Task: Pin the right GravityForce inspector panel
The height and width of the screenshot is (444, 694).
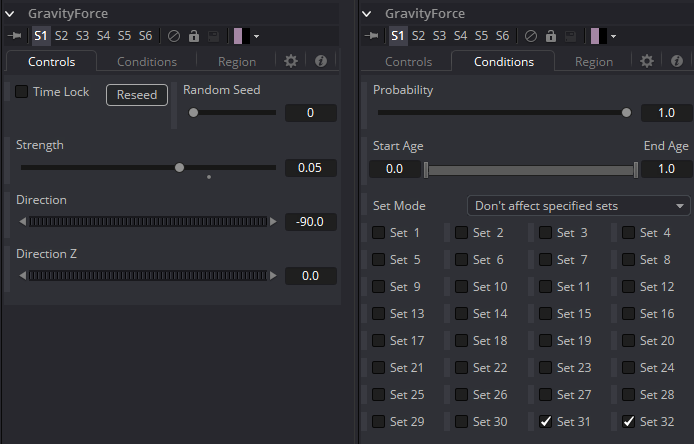Action: coord(371,36)
